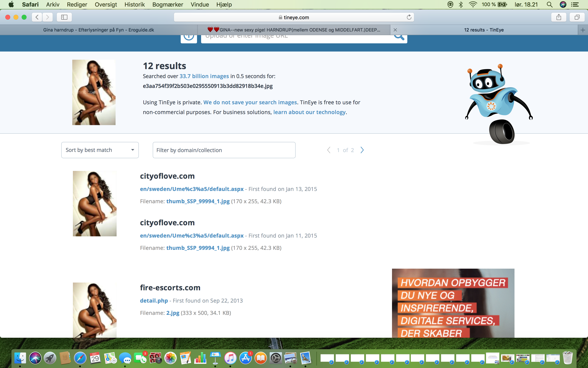The width and height of the screenshot is (588, 368).
Task: Click Safari's back navigation button
Action: pyautogui.click(x=37, y=17)
